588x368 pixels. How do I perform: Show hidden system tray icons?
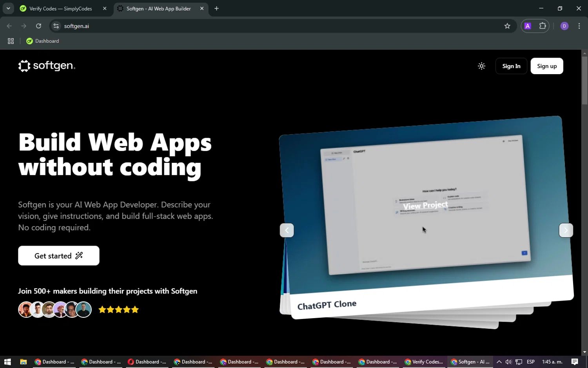click(499, 362)
